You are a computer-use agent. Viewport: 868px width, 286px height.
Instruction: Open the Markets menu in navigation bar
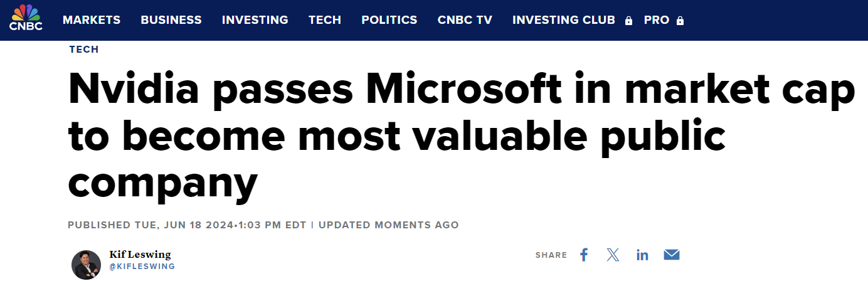92,20
